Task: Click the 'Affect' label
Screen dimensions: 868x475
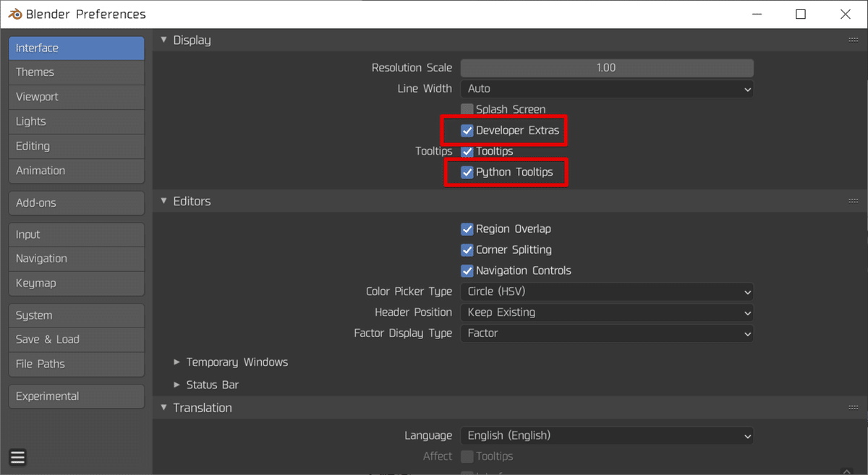Action: pos(438,456)
